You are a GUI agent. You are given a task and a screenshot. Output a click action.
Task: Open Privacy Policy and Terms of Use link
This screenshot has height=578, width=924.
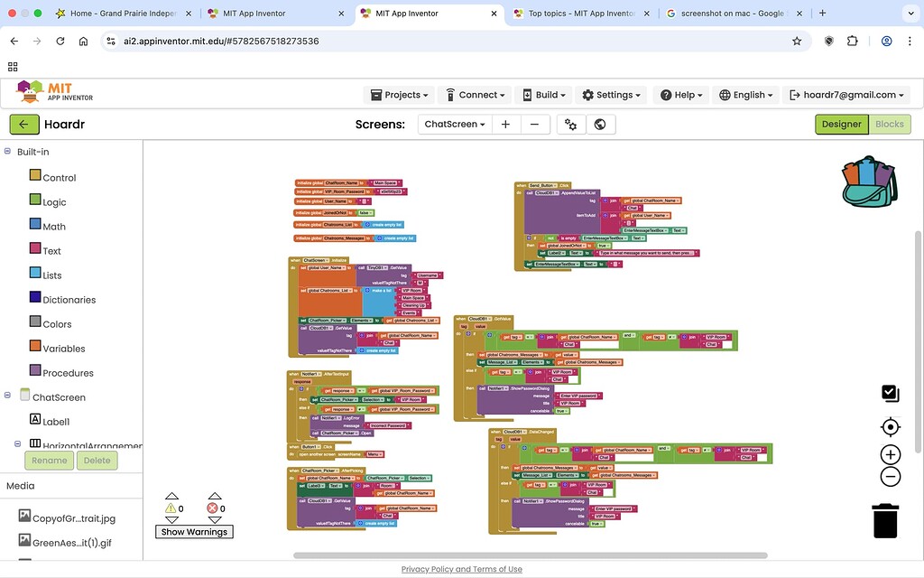tap(462, 569)
